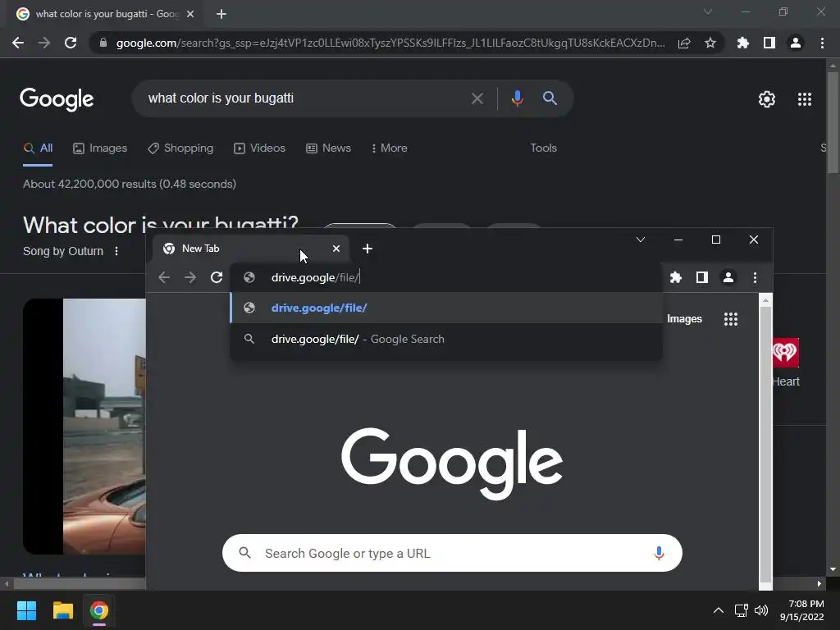Choose drive.google/file/ URL suggestion
Image resolution: width=840 pixels, height=630 pixels.
(445, 308)
